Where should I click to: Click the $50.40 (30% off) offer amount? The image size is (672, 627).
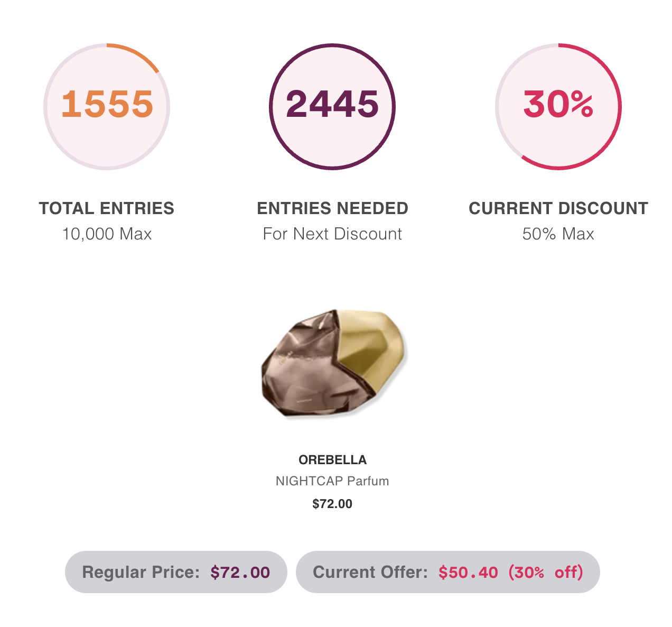point(511,572)
